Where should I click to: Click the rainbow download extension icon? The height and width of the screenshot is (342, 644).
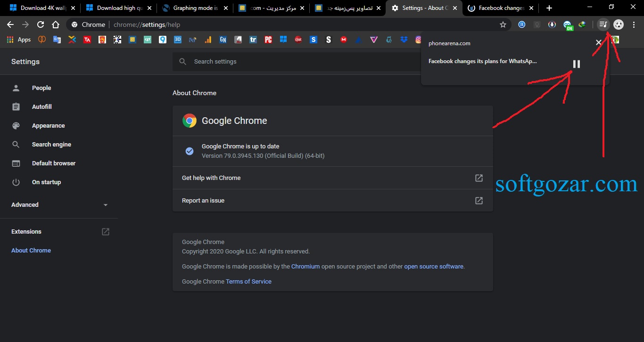pyautogui.click(x=552, y=24)
